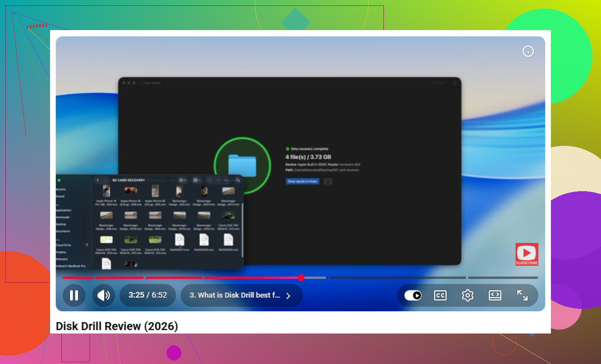
Task: Toggle the autoplay switch
Action: (x=412, y=296)
